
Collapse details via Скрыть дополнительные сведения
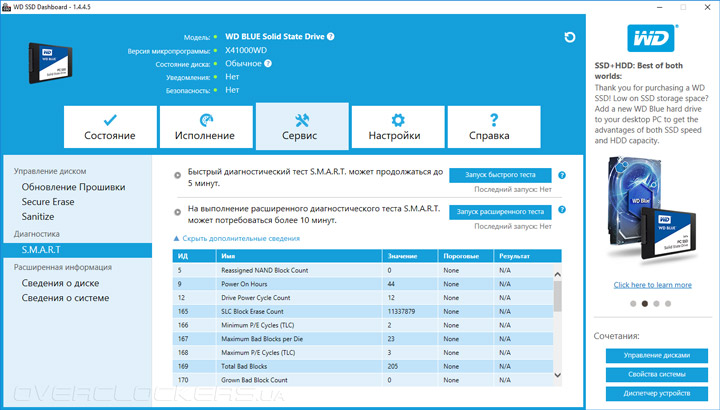click(x=236, y=238)
